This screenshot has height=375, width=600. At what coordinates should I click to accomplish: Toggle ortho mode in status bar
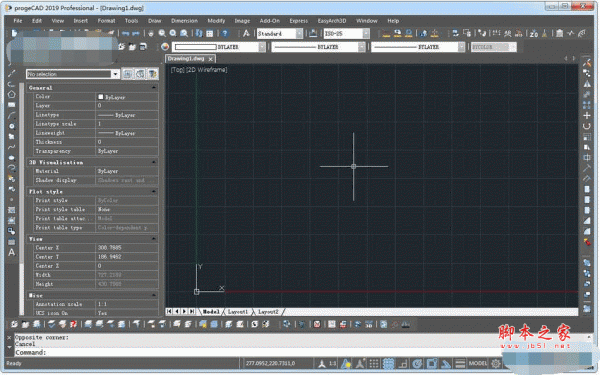coord(403,363)
